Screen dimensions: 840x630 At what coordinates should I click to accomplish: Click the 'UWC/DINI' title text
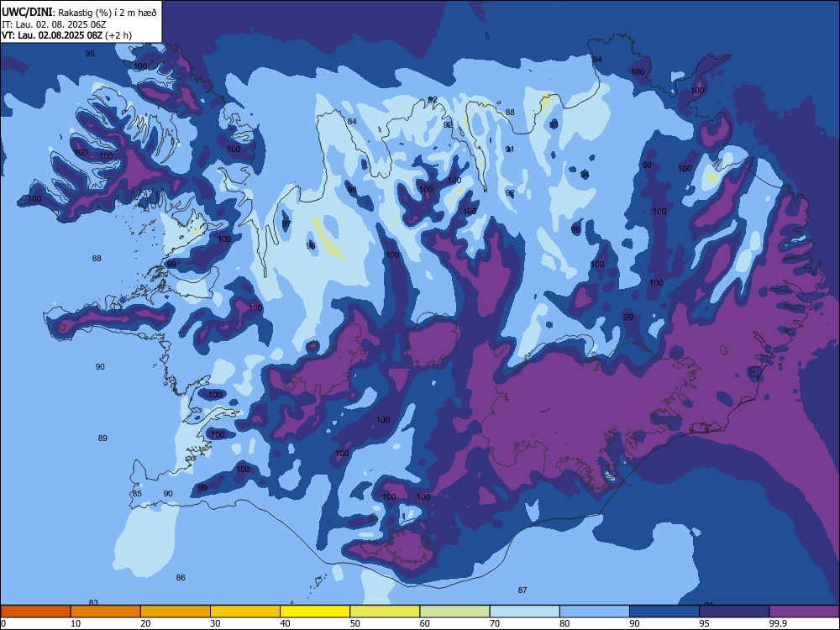coord(27,13)
